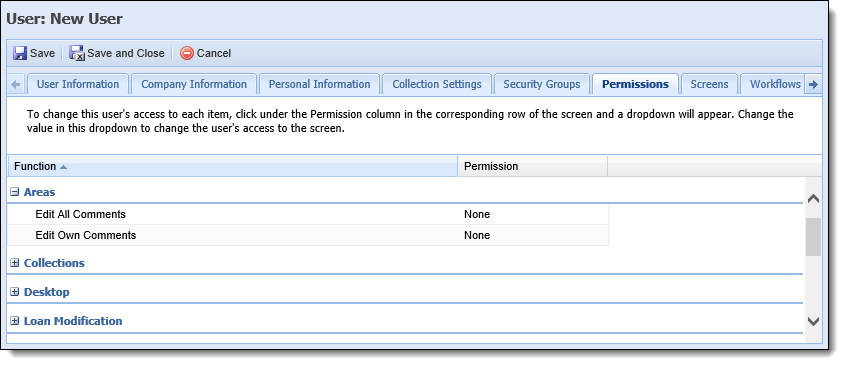Open the Collection Settings tab
The width and height of the screenshot is (844, 365).
(x=437, y=85)
